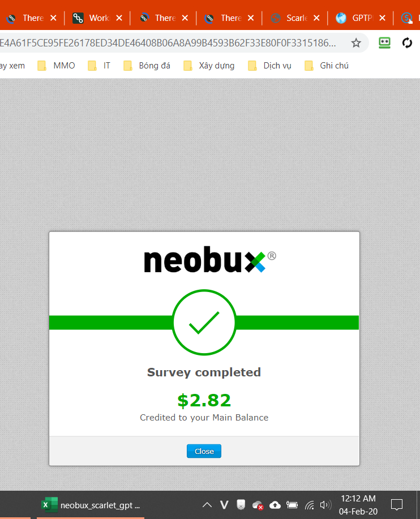The image size is (420, 519).
Task: Click the circular arrows sync extension icon
Action: 407,43
